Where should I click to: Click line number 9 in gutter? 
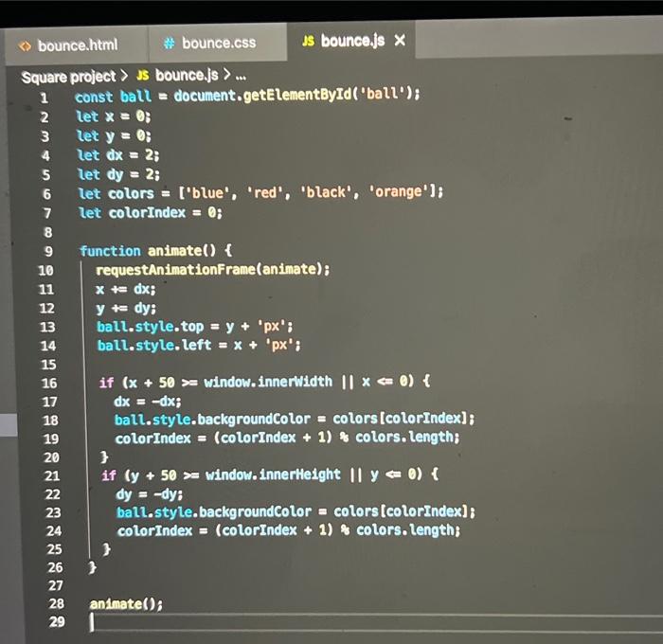click(x=48, y=251)
